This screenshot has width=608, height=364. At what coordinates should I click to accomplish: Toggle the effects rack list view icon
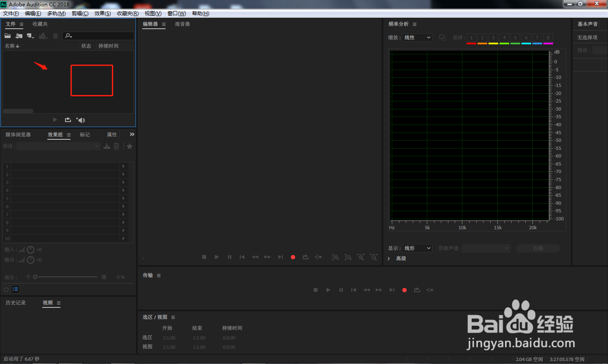pos(15,289)
